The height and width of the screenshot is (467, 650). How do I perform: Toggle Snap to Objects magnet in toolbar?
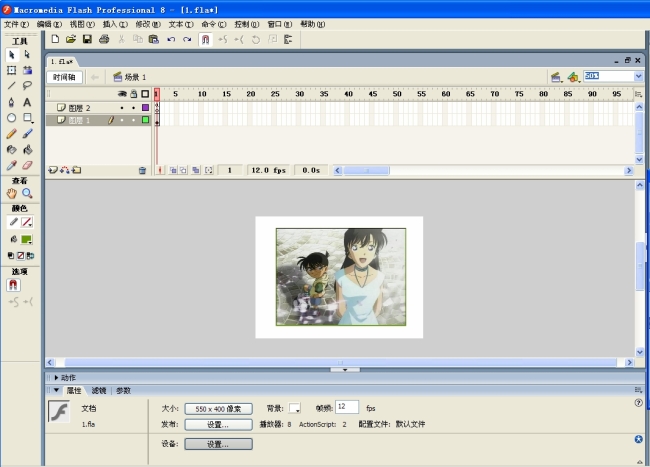(205, 40)
